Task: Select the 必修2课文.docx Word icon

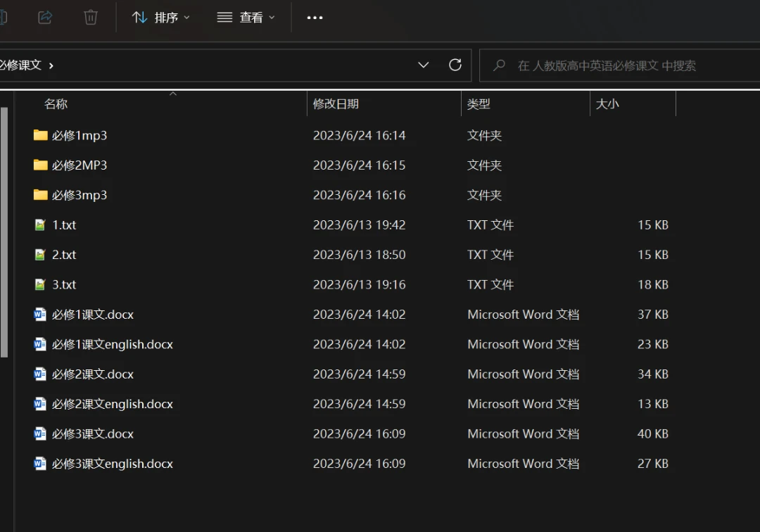Action: point(40,374)
